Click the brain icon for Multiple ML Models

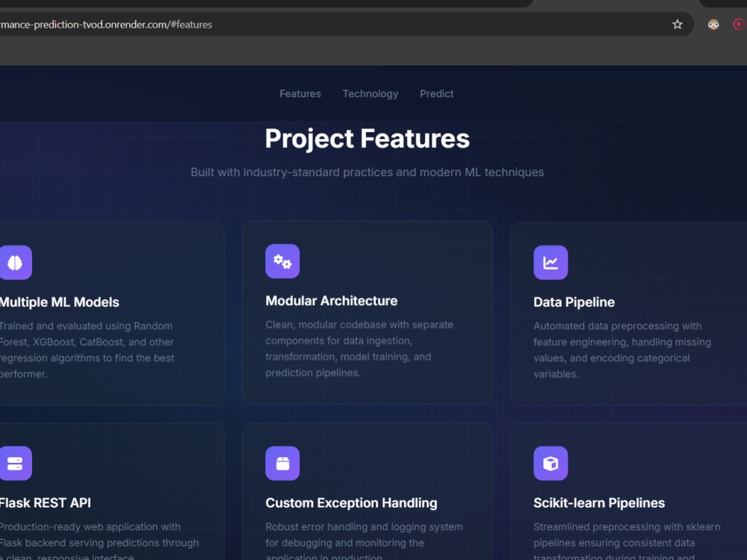[15, 262]
